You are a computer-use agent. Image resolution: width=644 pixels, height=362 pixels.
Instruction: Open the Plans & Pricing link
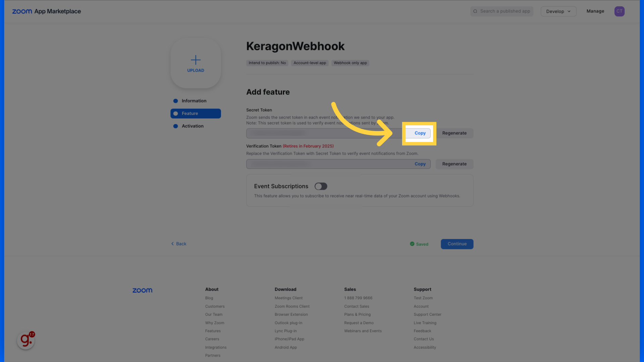[357, 315]
